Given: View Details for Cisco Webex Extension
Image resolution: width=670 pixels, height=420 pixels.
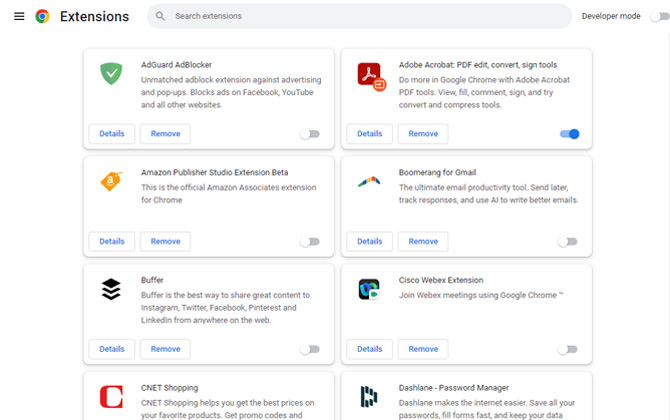Looking at the screenshot, I should [370, 349].
